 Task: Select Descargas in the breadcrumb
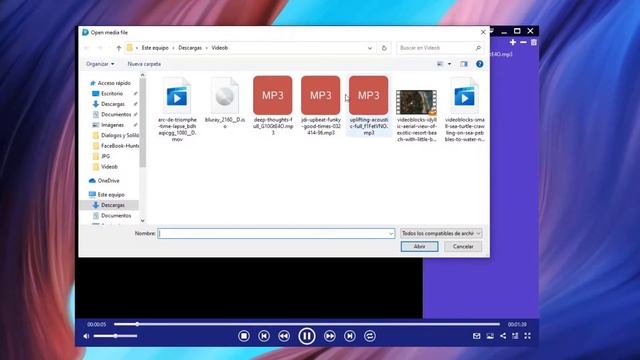tap(190, 48)
